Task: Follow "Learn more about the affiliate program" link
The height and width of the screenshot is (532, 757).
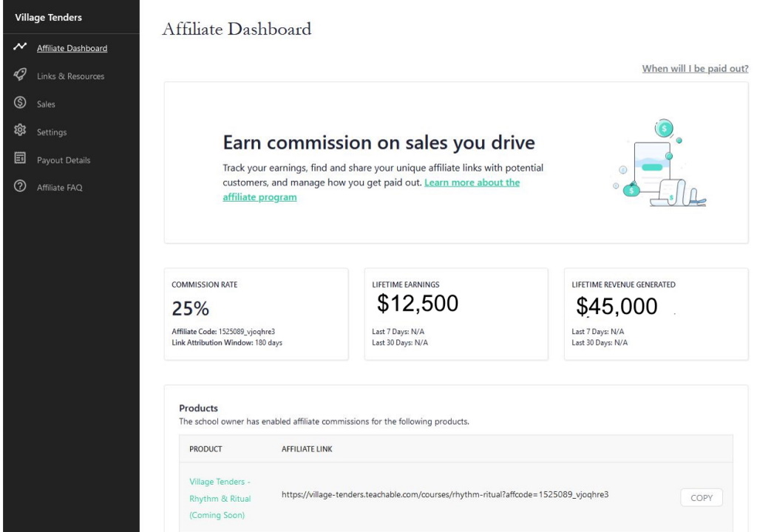Action: (x=371, y=190)
